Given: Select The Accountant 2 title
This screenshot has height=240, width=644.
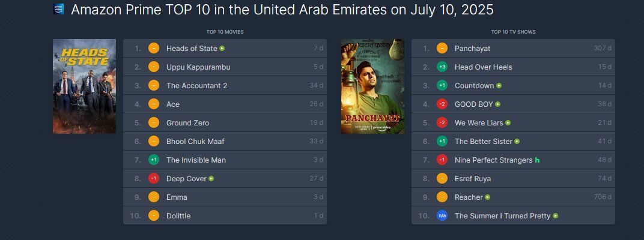Looking at the screenshot, I should [196, 86].
